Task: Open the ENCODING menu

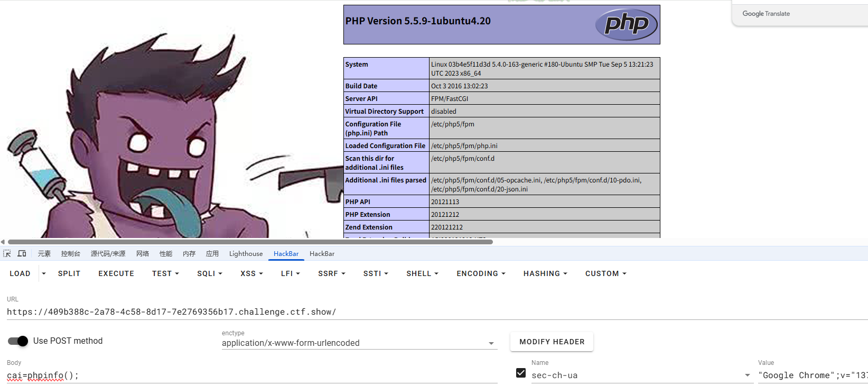Action: click(x=481, y=273)
